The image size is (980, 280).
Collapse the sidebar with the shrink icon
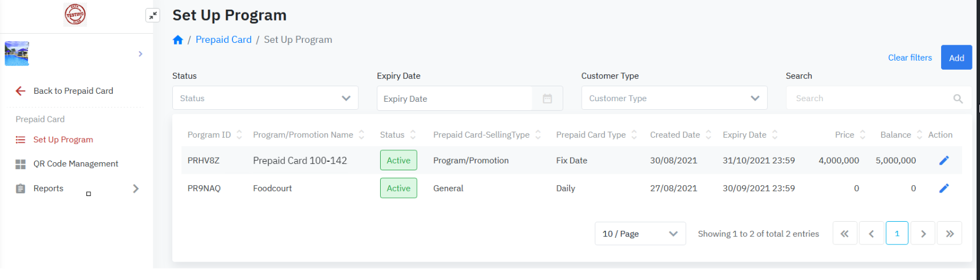pyautogui.click(x=153, y=15)
